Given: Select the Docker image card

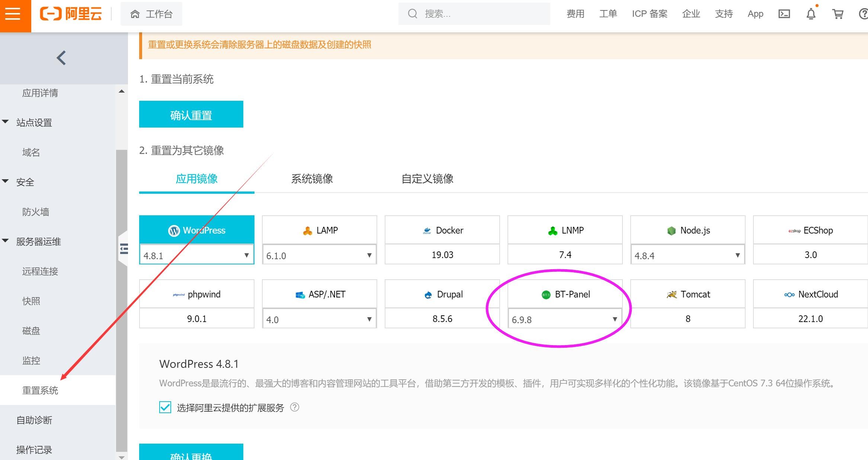Looking at the screenshot, I should (442, 231).
